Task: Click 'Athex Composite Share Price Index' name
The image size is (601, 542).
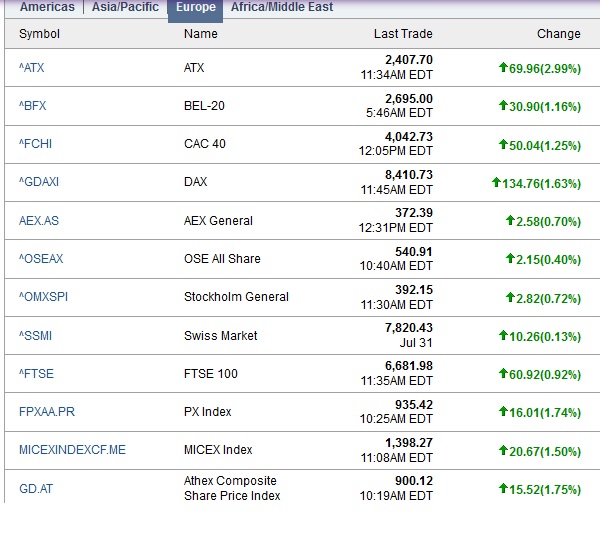Action: (232, 488)
